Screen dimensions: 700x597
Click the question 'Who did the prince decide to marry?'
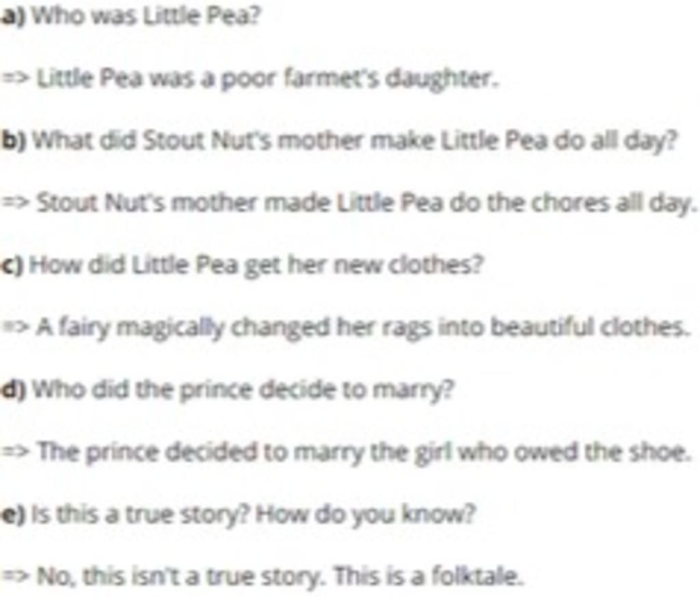244,390
